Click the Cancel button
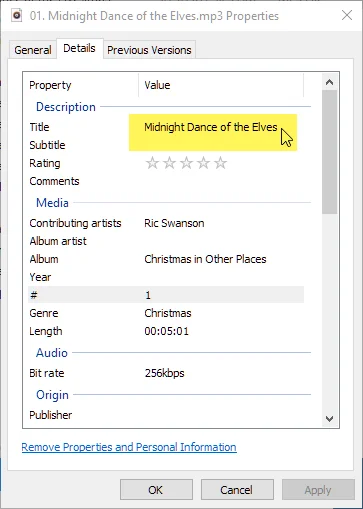363x509 pixels. 237,490
